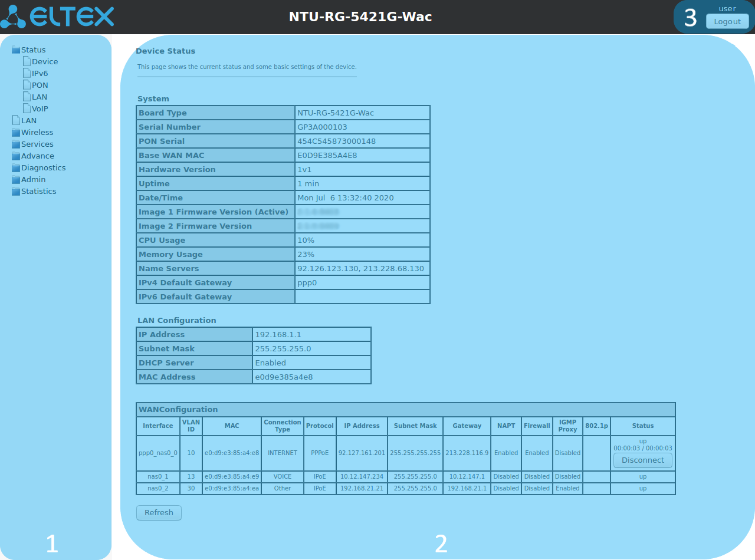Image resolution: width=755 pixels, height=560 pixels.
Task: Select WAN IP address 192.168.21.21
Action: pos(362,489)
